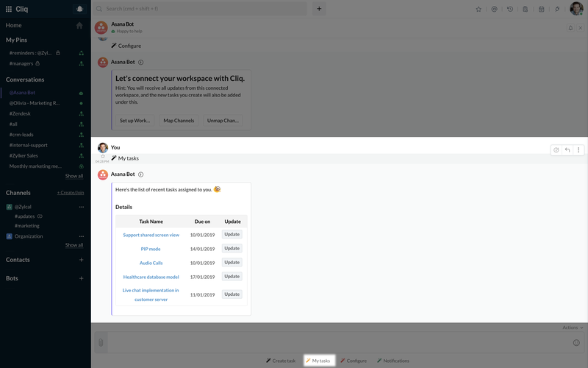This screenshot has height=368, width=588.
Task: Click the info icon beside lower Asana Bot name
Action: [141, 174]
